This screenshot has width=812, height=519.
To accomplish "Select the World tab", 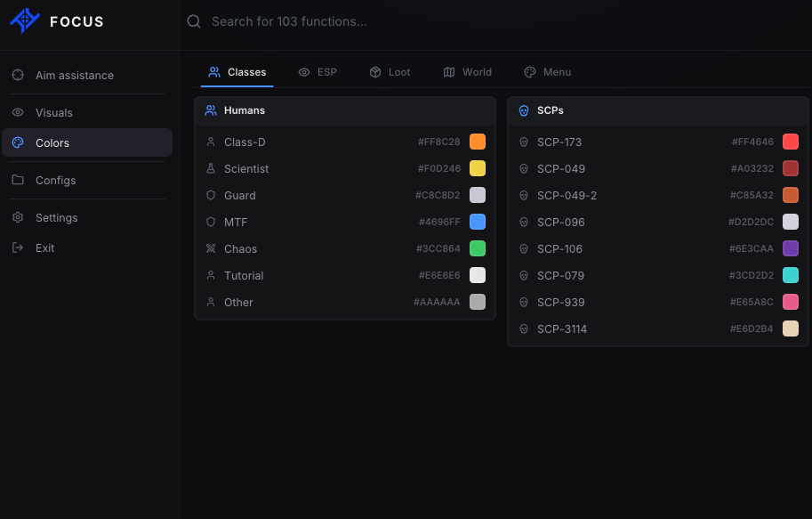I will pyautogui.click(x=468, y=72).
